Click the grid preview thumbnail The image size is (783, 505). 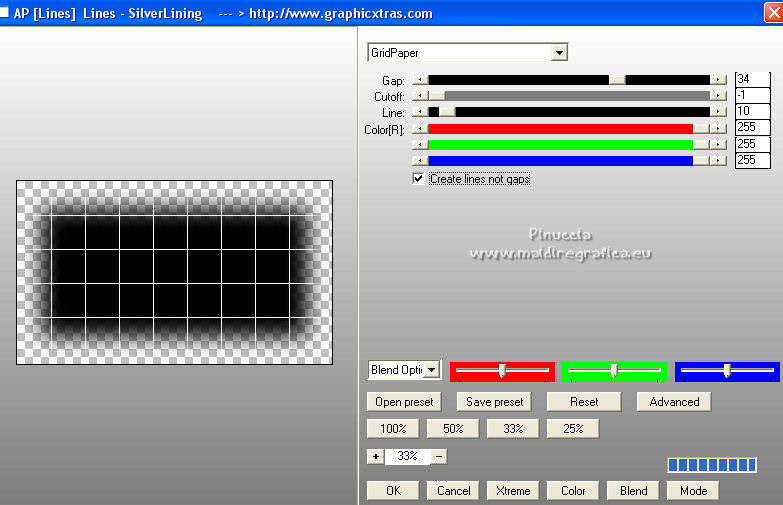(174, 272)
